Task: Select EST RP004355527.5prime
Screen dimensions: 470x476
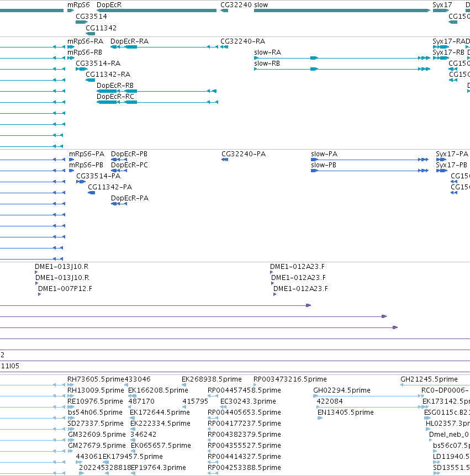Action: pyautogui.click(x=244, y=445)
